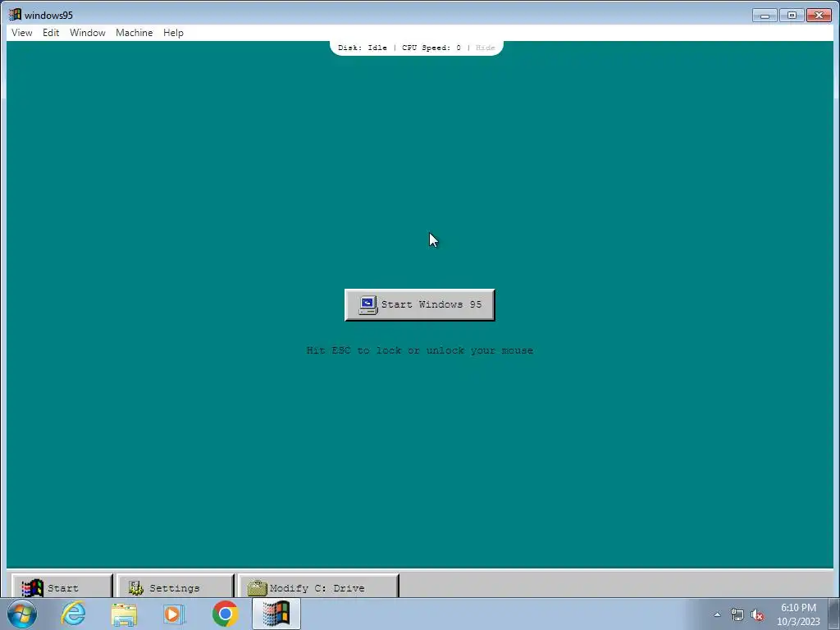Maximize the windows95 window
The height and width of the screenshot is (630, 840).
tap(792, 16)
